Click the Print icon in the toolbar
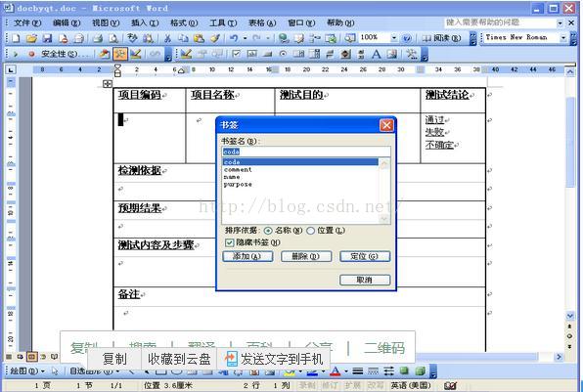Image resolution: width=583 pixels, height=392 pixels. coord(98,38)
